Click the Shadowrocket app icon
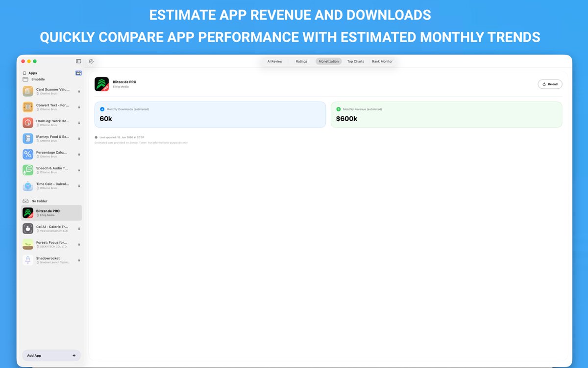The height and width of the screenshot is (368, 588). 28,260
